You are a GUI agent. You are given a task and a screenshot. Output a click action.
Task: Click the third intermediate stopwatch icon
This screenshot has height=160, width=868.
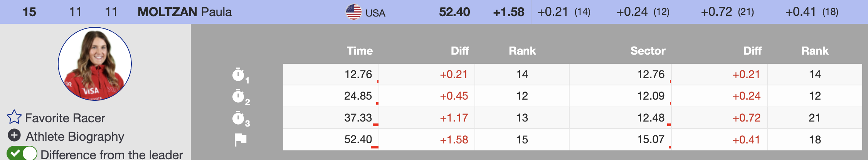coord(239,118)
